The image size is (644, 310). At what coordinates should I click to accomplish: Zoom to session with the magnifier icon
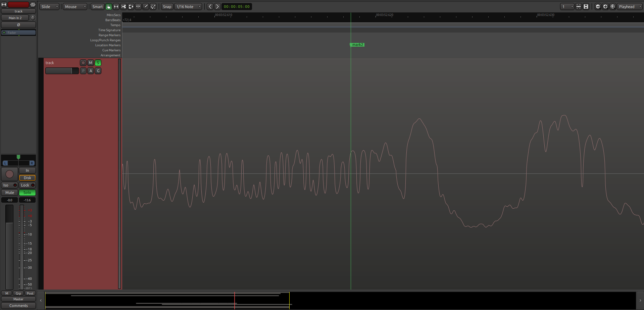point(612,7)
